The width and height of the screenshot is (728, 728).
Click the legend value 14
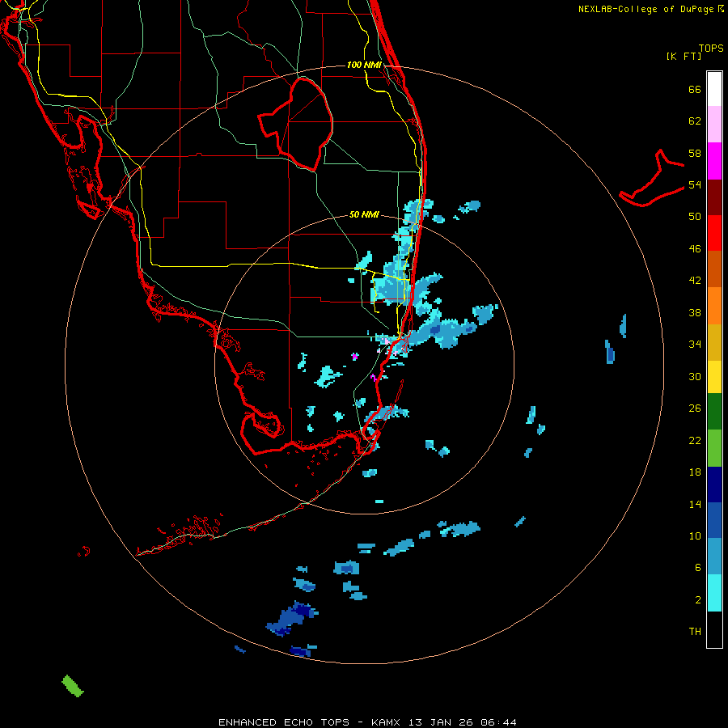(695, 504)
